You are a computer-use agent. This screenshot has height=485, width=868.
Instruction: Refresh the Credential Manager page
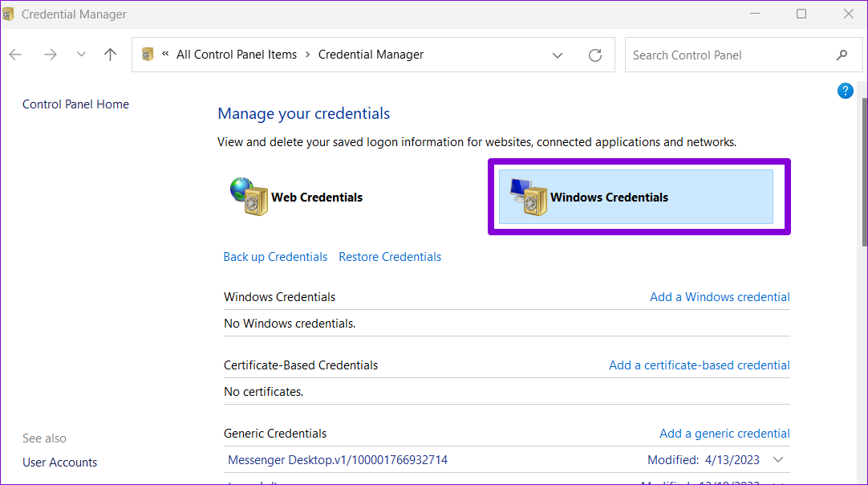(x=595, y=55)
